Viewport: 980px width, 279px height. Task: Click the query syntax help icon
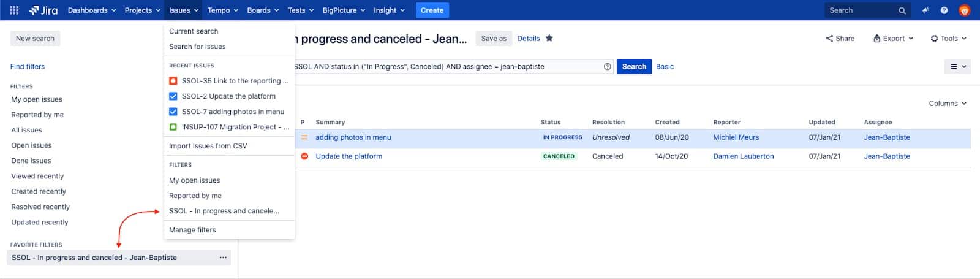608,67
